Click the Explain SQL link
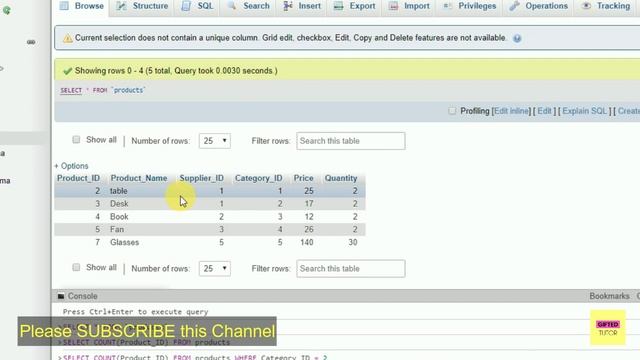The width and height of the screenshot is (640, 360). click(x=584, y=111)
